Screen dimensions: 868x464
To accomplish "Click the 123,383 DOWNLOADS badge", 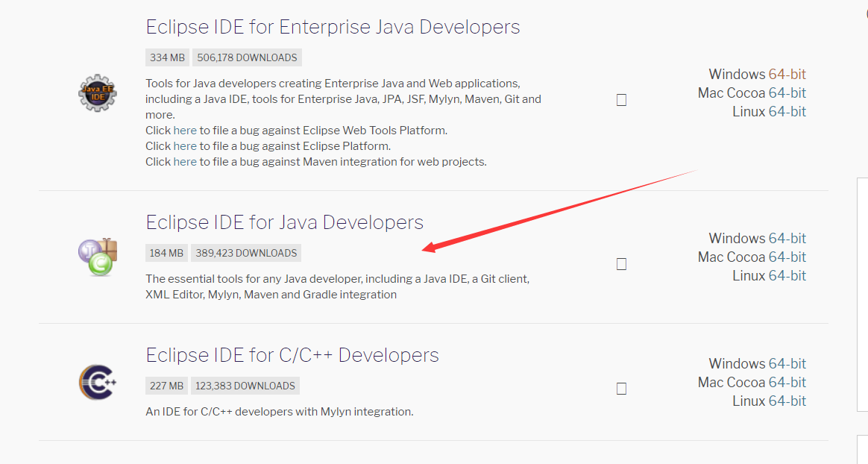I will pyautogui.click(x=245, y=386).
